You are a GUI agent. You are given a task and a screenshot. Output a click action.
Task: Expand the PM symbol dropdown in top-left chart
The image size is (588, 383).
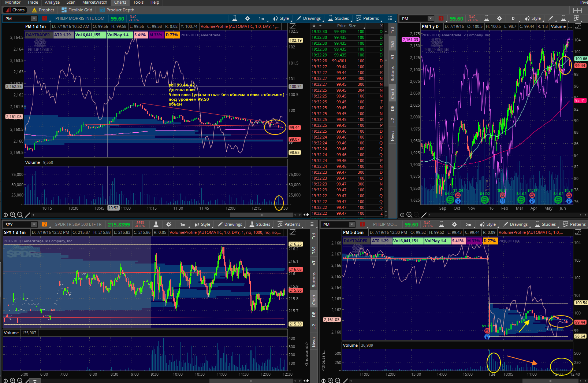34,18
